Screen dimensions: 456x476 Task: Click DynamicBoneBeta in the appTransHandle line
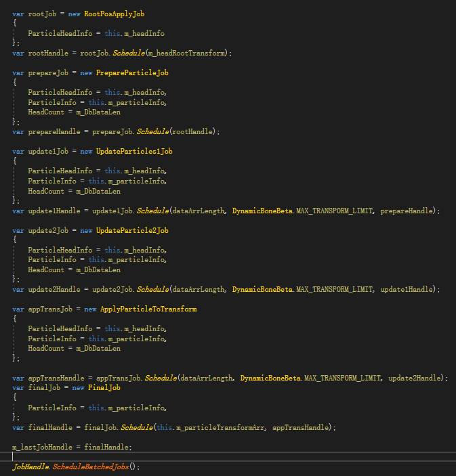270,378
